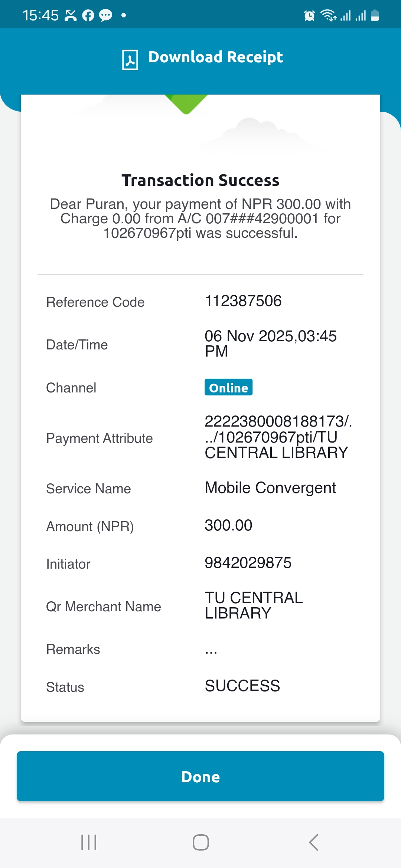Tap the Android back arrow

[314, 842]
